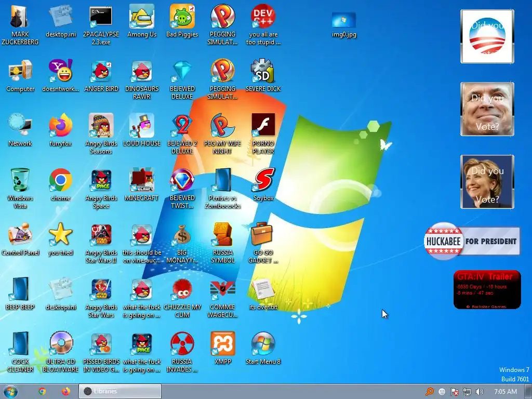Click the Show desktop button
The height and width of the screenshot is (399, 532).
point(528,391)
